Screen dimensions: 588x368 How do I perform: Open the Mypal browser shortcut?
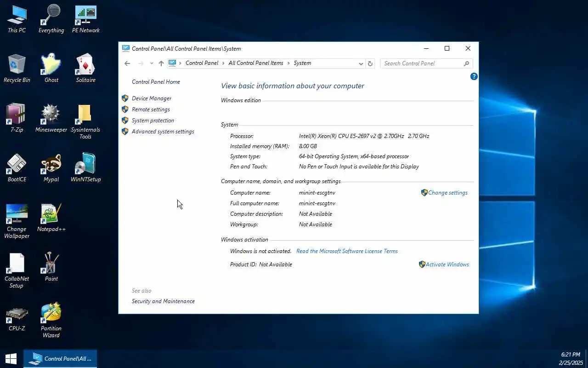click(51, 168)
